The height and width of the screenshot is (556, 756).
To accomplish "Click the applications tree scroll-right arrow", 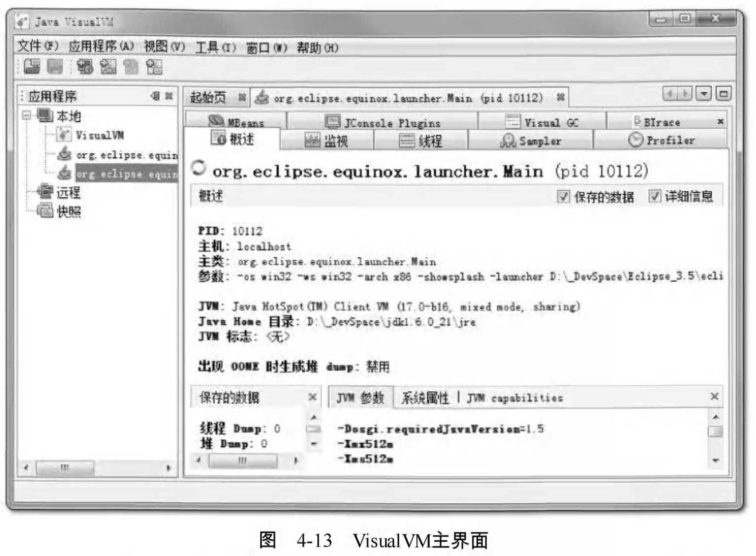I will tap(169, 467).
